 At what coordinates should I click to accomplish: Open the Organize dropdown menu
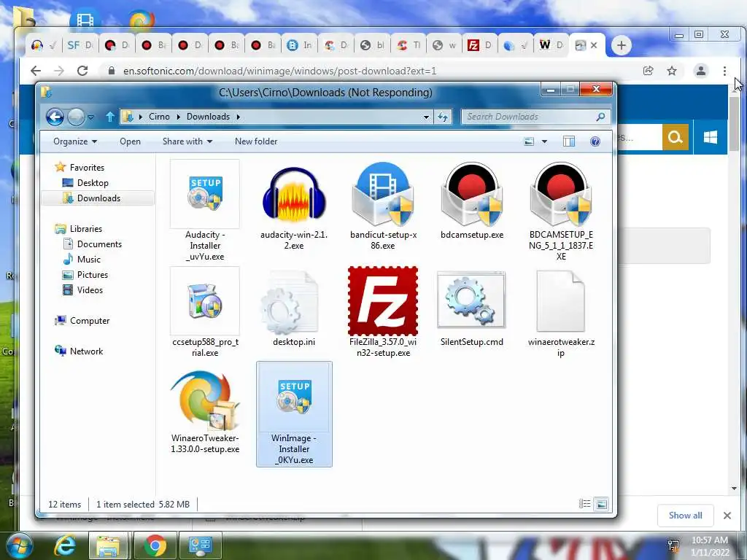pyautogui.click(x=75, y=141)
